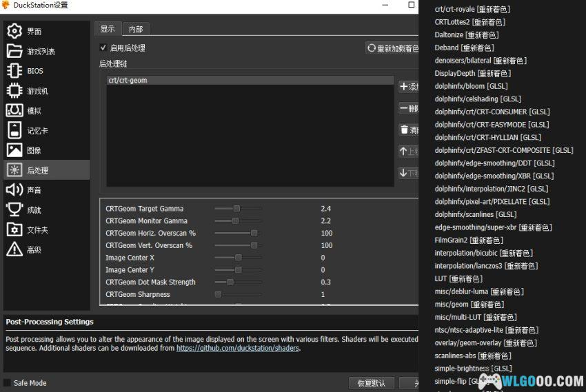Viewport: 586px width, 392px height.
Task: Open the 界面 interface settings icon
Action: coord(14,31)
